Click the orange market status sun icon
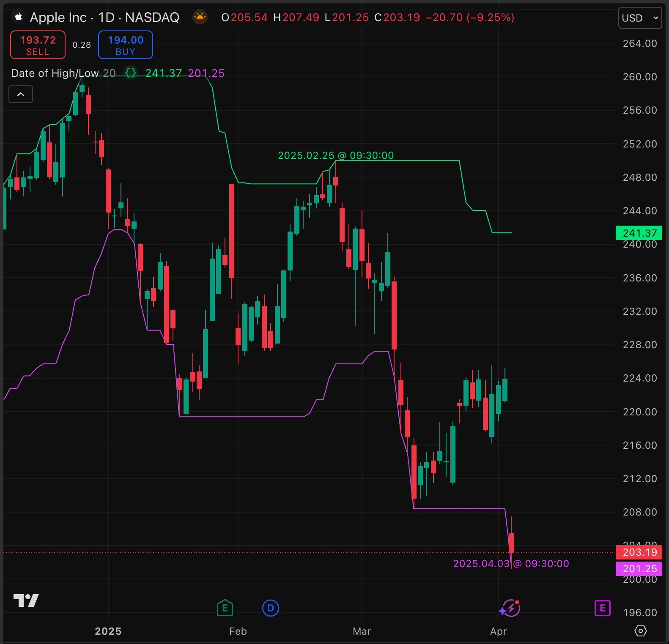 (200, 17)
